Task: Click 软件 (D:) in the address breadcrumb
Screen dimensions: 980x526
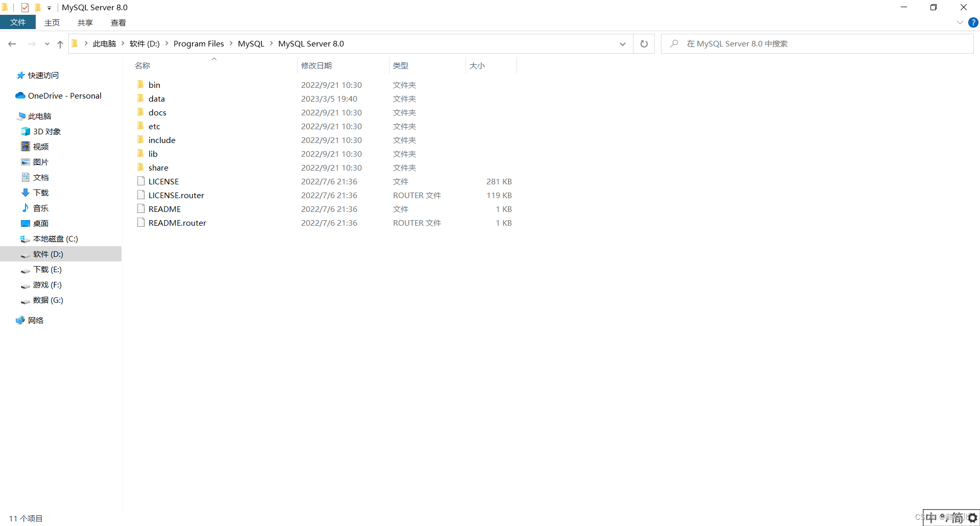Action: click(144, 44)
